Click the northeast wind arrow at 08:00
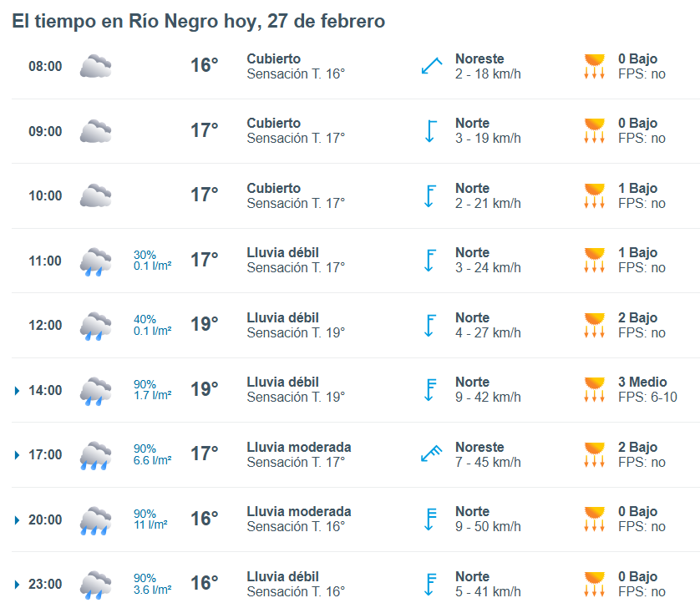 coord(431,66)
